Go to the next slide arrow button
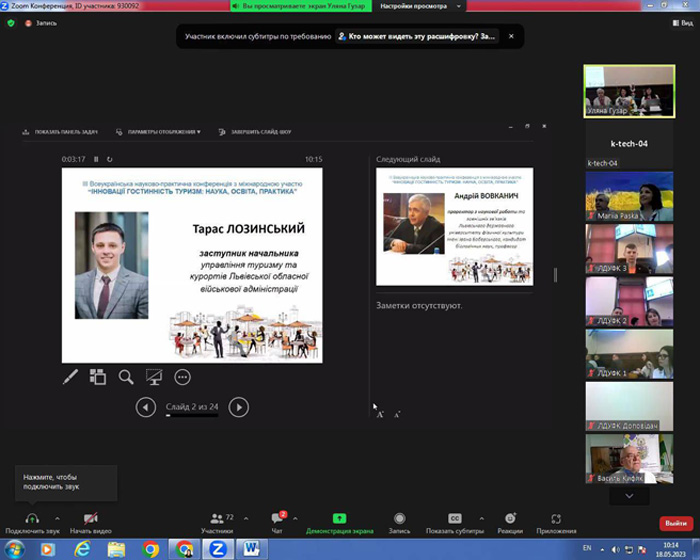This screenshot has height=560, width=700. 239,407
